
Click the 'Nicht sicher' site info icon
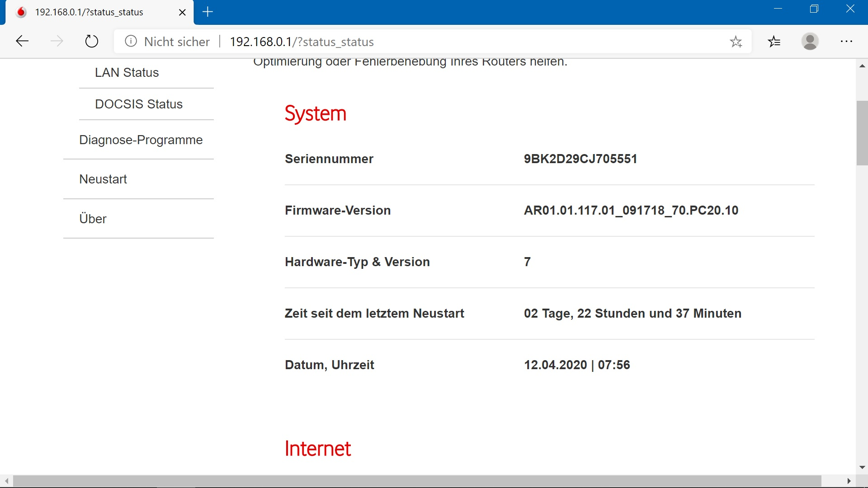tap(131, 42)
